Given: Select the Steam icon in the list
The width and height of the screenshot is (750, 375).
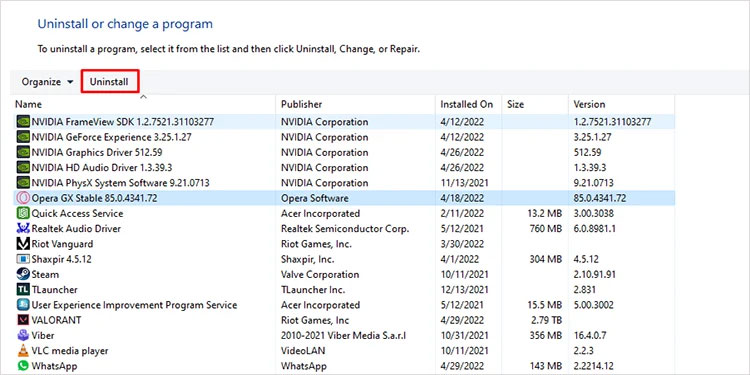Looking at the screenshot, I should tap(23, 274).
